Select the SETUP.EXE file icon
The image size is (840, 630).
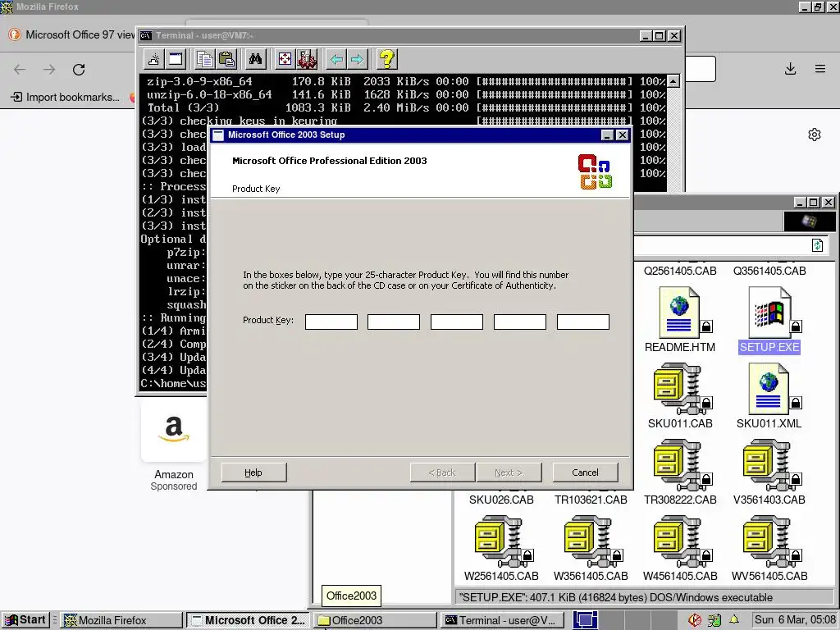coord(769,313)
